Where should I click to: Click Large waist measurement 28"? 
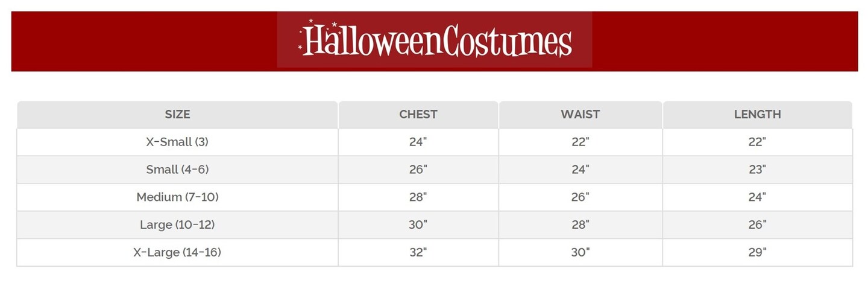pyautogui.click(x=580, y=225)
